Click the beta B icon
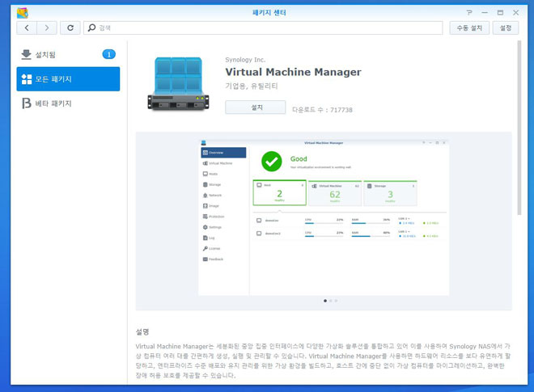The height and width of the screenshot is (392, 534). (x=26, y=103)
